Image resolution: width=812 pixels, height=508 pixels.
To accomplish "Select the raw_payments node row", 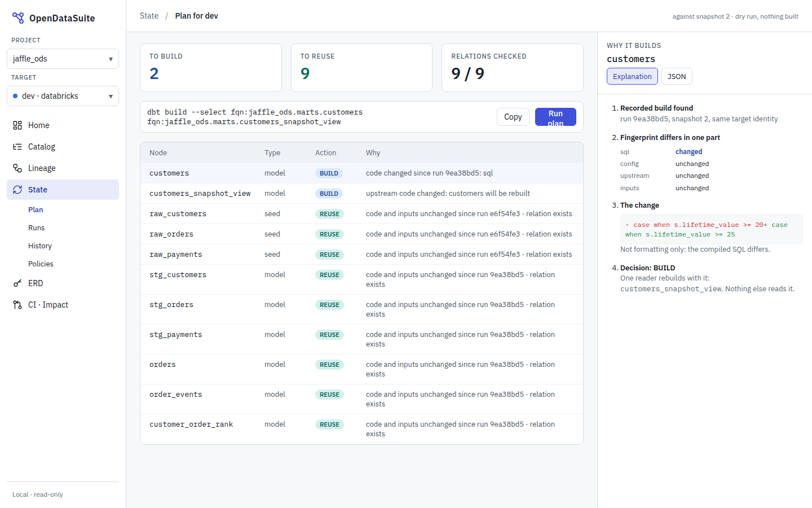I will [x=361, y=255].
